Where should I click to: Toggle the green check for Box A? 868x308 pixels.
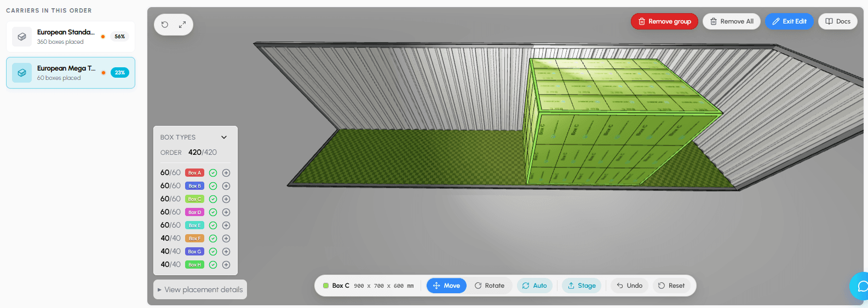click(213, 173)
